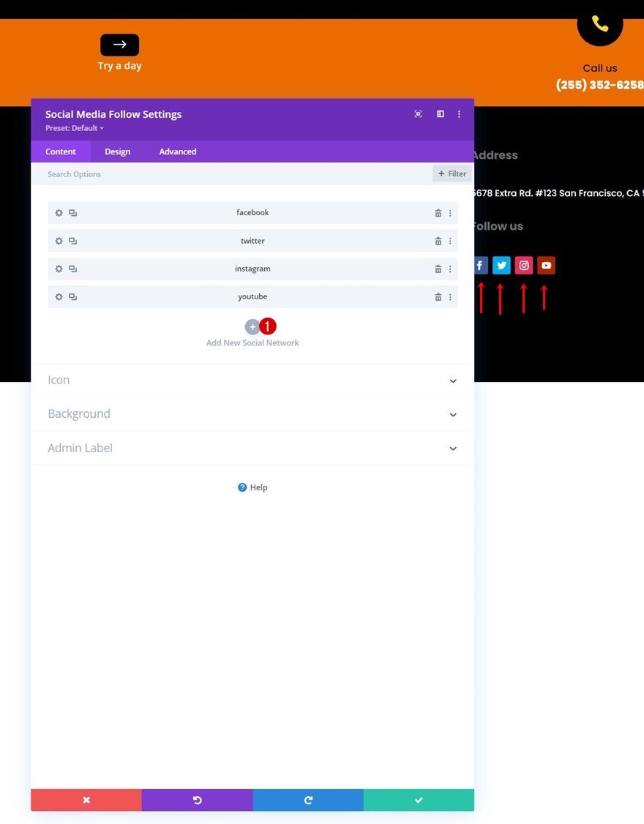
Task: Click the Help question mark link
Action: [252, 487]
